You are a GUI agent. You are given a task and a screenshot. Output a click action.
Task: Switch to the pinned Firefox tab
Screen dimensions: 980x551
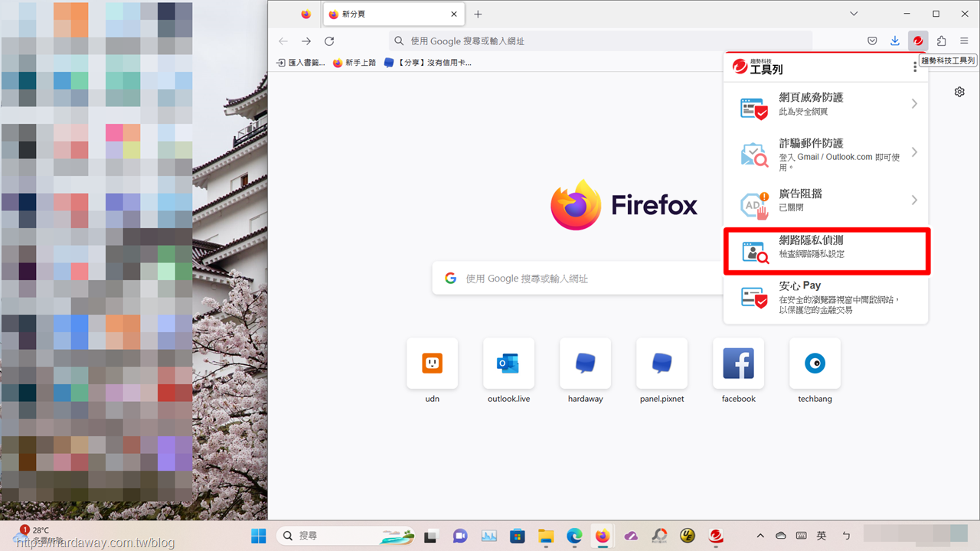[x=306, y=14]
